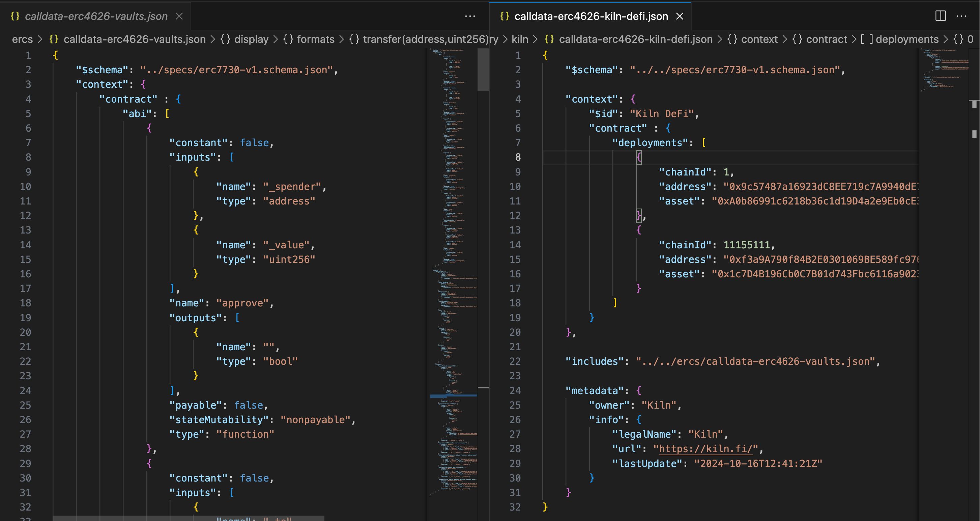
Task: Click "deployments" key in right editor
Action: click(x=650, y=143)
